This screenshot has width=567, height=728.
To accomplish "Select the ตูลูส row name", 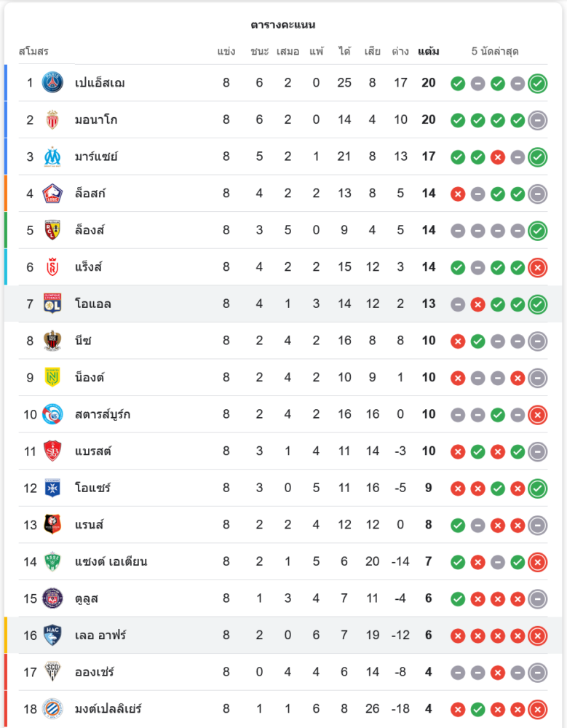I will click(x=87, y=598).
